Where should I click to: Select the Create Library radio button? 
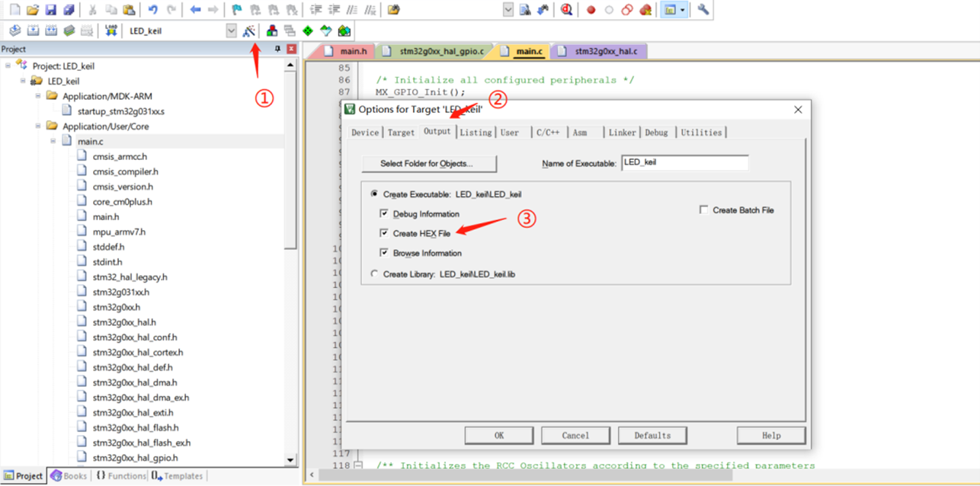click(x=374, y=273)
